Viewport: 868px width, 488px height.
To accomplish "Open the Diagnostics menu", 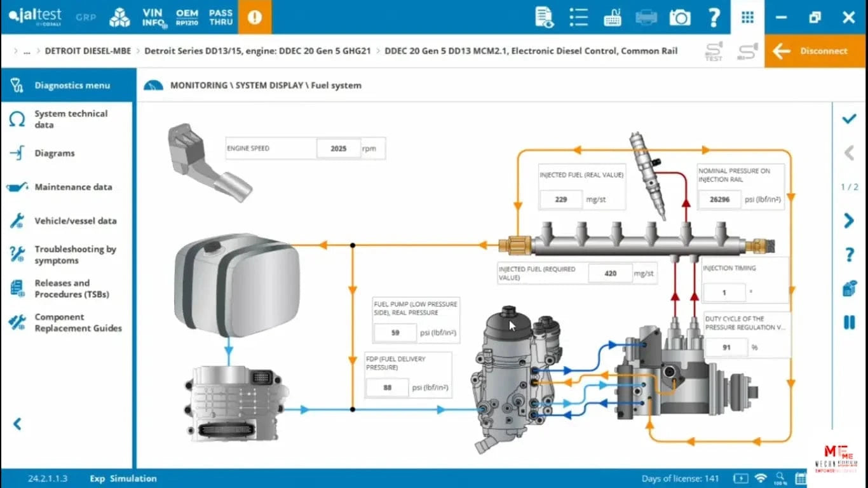I will [68, 85].
